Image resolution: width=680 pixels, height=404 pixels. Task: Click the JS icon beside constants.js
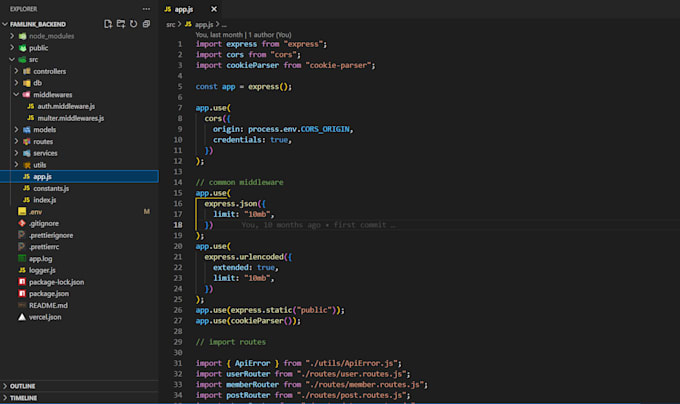[x=26, y=188]
